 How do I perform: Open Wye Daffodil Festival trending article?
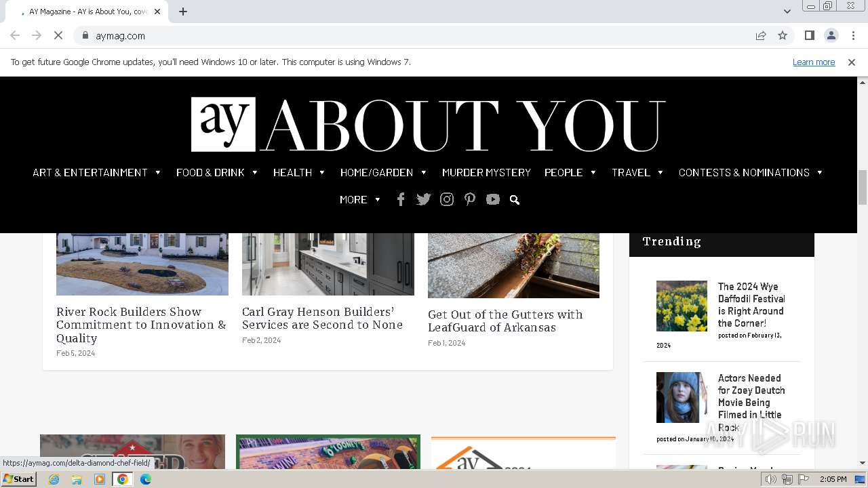tap(751, 304)
